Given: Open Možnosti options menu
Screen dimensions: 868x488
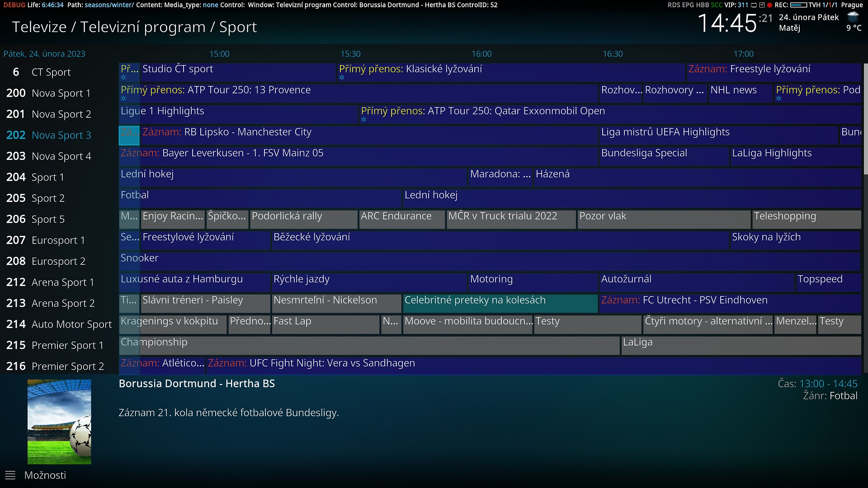Looking at the screenshot, I should 45,475.
